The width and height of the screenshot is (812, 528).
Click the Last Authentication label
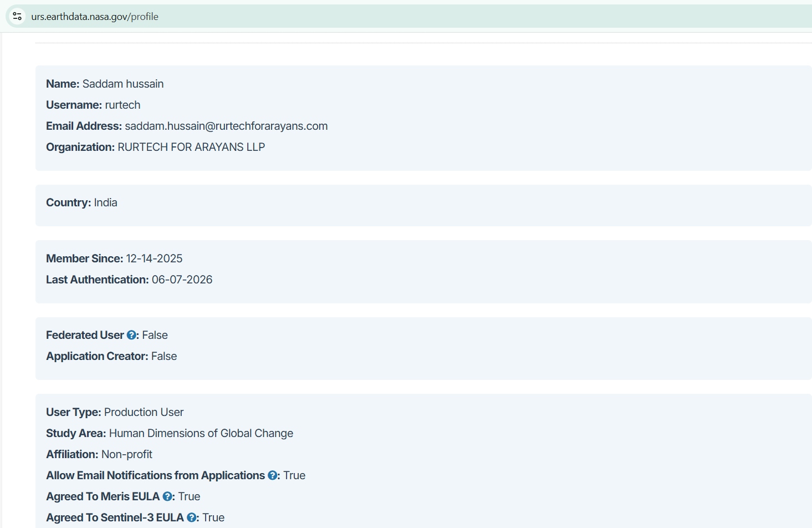97,280
